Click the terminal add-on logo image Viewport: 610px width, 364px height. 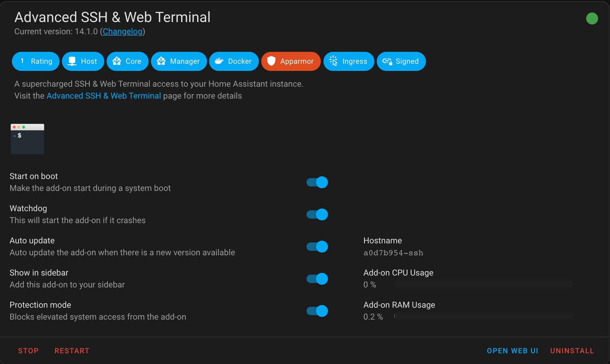[x=27, y=139]
